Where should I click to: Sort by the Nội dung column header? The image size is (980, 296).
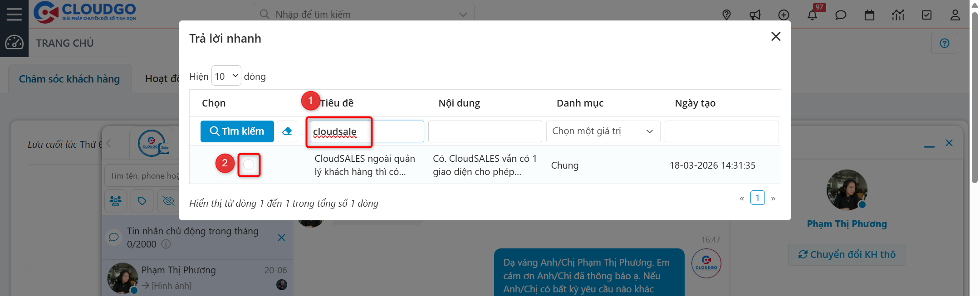tap(459, 103)
